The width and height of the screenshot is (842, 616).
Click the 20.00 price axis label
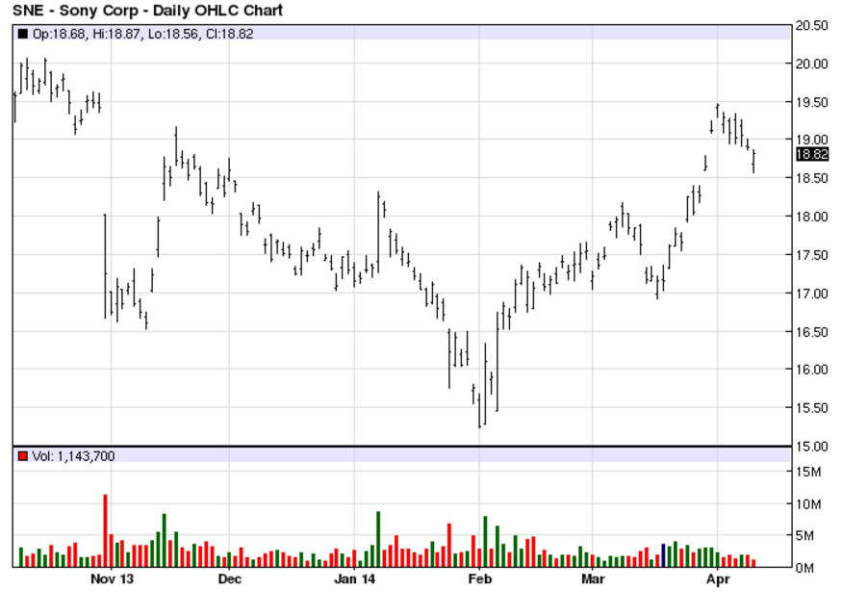point(812,64)
